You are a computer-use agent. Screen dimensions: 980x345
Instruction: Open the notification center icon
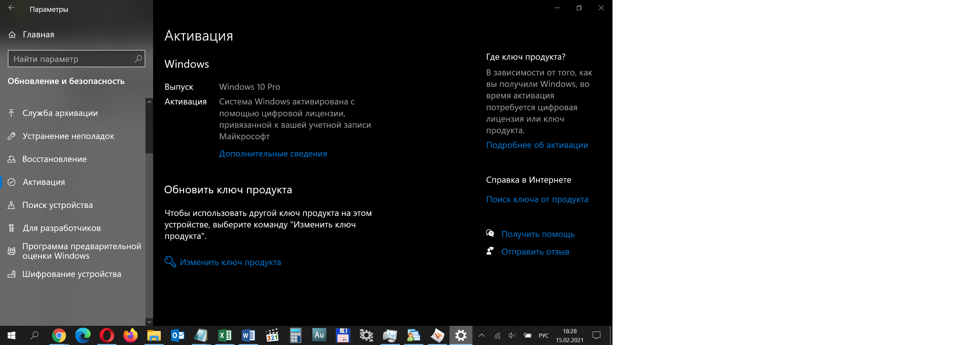coord(597,335)
